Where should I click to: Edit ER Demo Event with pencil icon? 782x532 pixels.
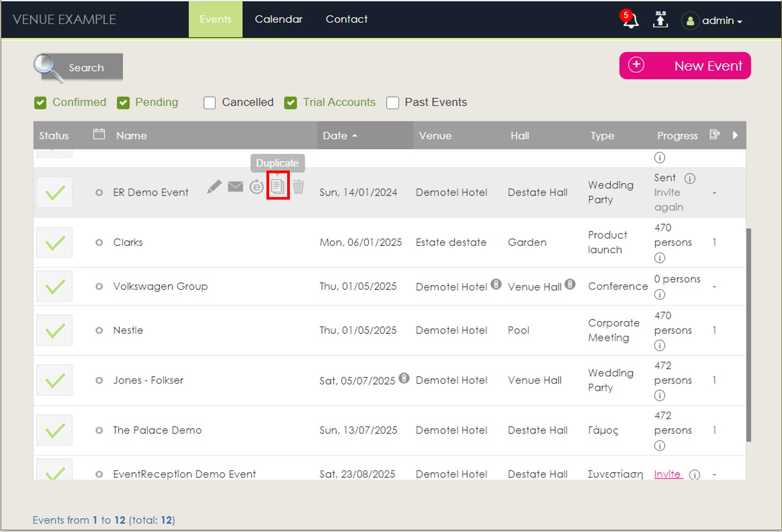click(214, 187)
